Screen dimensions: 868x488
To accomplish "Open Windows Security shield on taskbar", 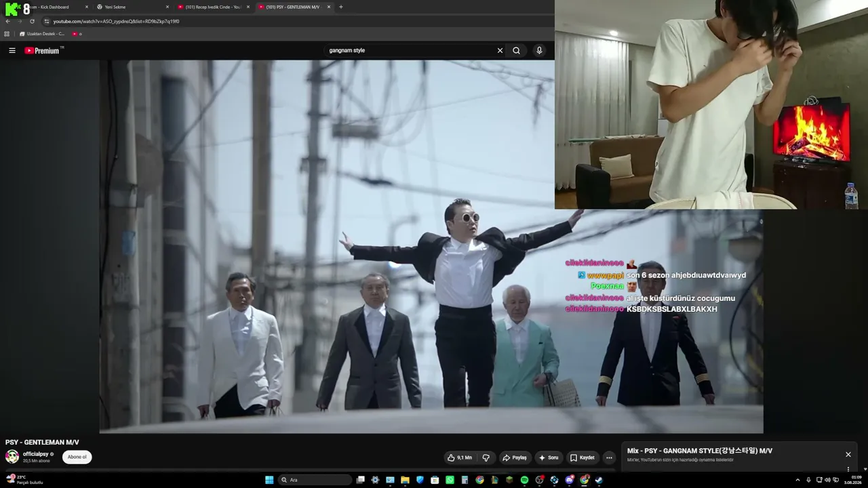I will 420,480.
